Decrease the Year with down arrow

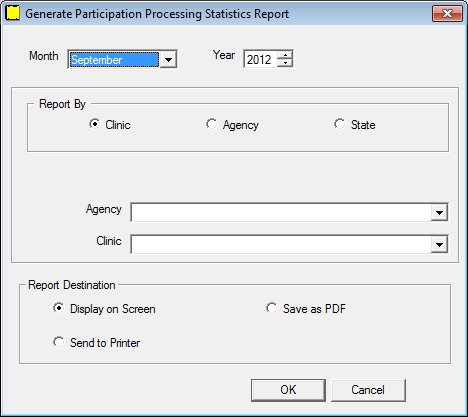click(285, 63)
